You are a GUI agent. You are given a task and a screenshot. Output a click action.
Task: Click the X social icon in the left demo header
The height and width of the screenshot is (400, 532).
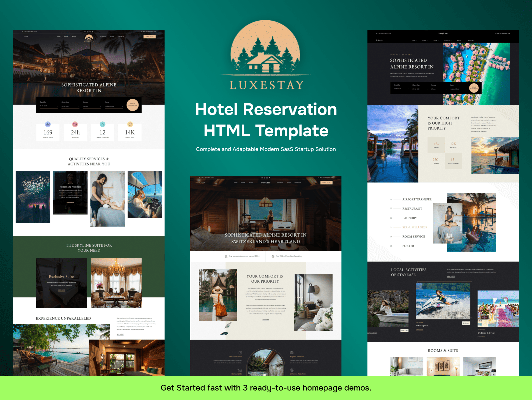click(93, 32)
